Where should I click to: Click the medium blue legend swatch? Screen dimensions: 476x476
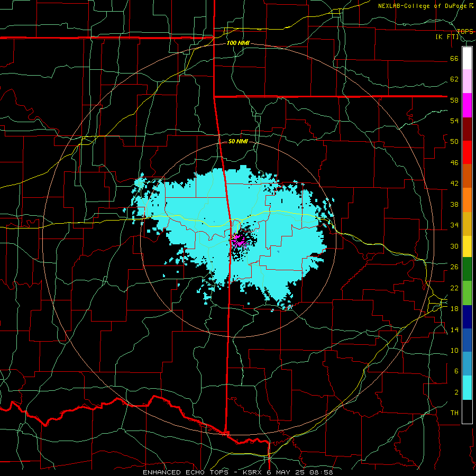coord(467,340)
